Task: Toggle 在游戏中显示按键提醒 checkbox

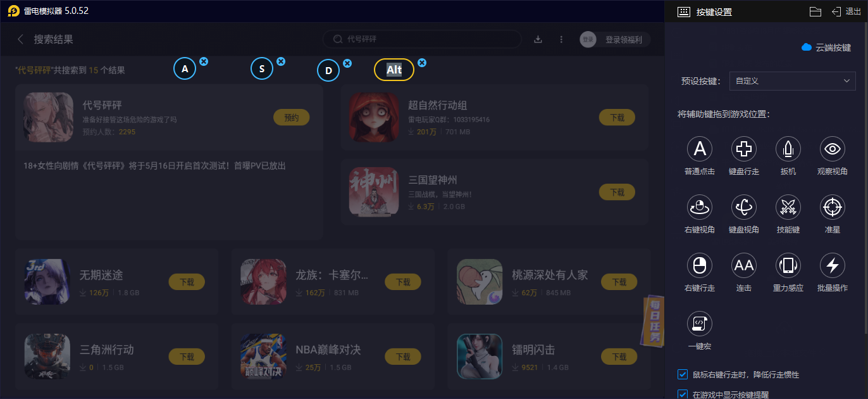Action: (683, 395)
